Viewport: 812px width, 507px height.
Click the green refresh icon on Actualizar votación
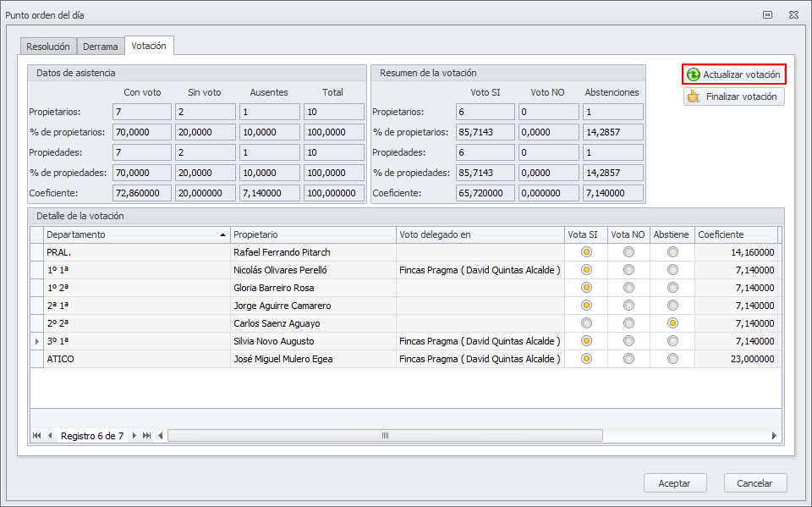click(x=694, y=75)
